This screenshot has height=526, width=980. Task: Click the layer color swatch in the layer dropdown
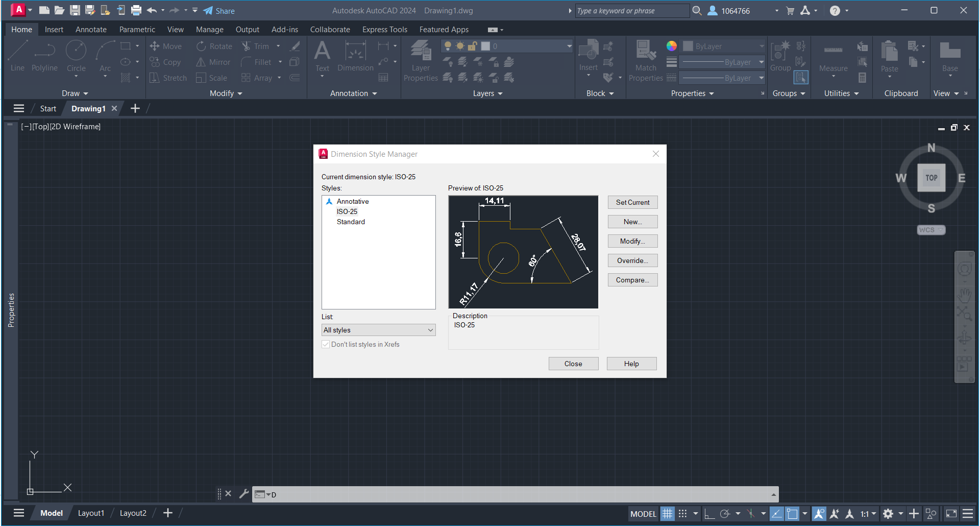[x=485, y=46]
